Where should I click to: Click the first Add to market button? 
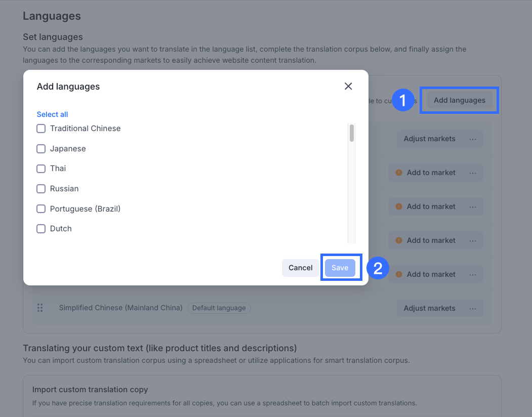pos(426,173)
